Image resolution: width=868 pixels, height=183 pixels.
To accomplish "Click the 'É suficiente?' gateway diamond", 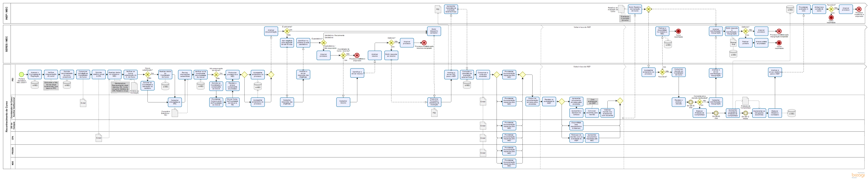I will pos(287,31).
